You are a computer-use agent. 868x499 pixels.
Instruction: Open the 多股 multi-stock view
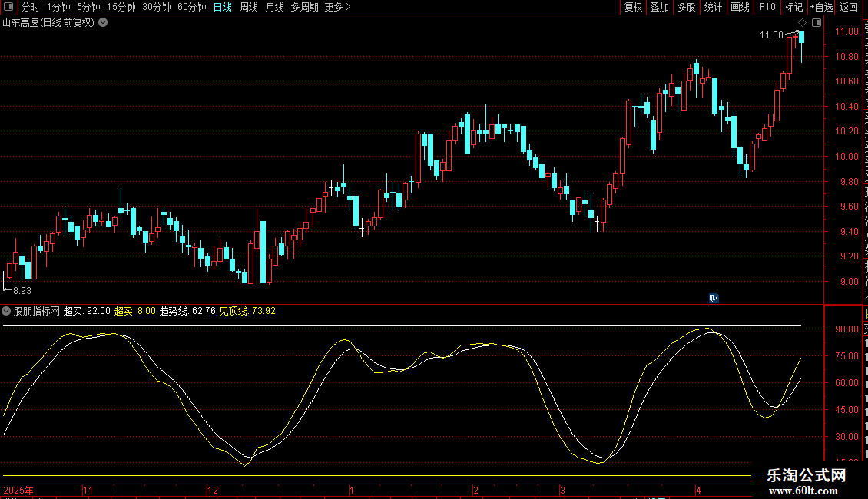point(686,7)
